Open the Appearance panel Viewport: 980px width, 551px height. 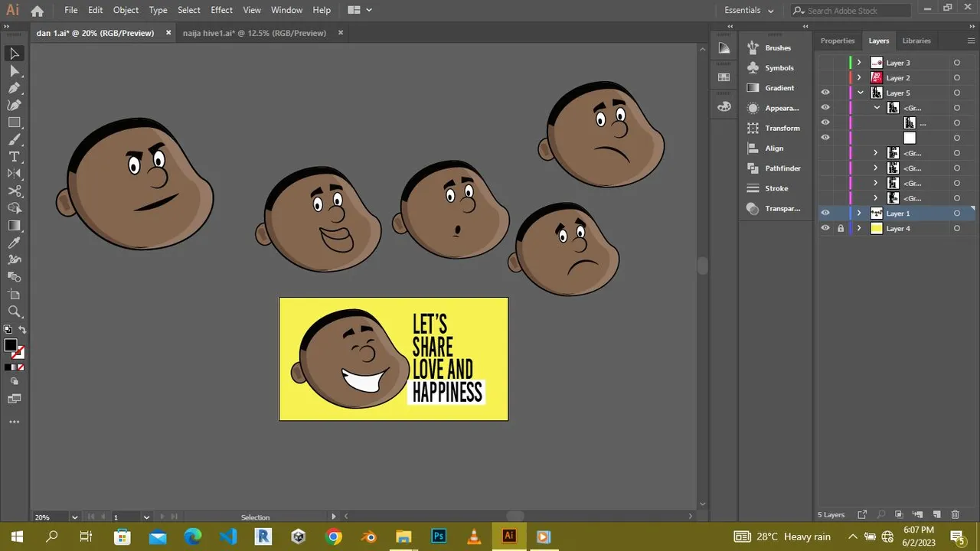773,108
